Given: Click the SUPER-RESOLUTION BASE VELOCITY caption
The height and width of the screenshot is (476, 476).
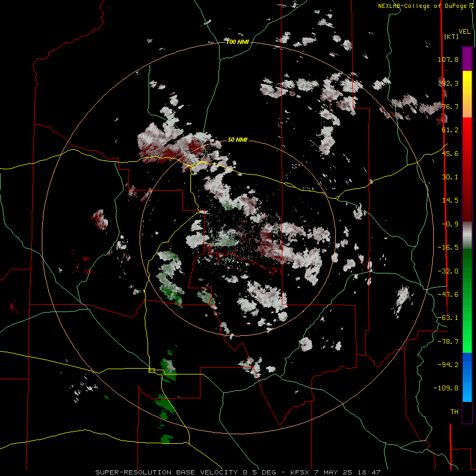Looking at the screenshot, I should (x=167, y=472).
